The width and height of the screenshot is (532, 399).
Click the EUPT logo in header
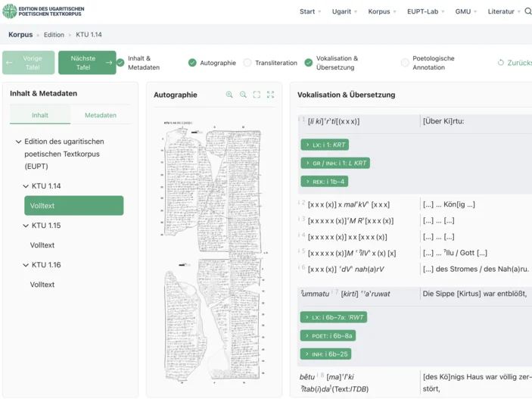click(10, 11)
